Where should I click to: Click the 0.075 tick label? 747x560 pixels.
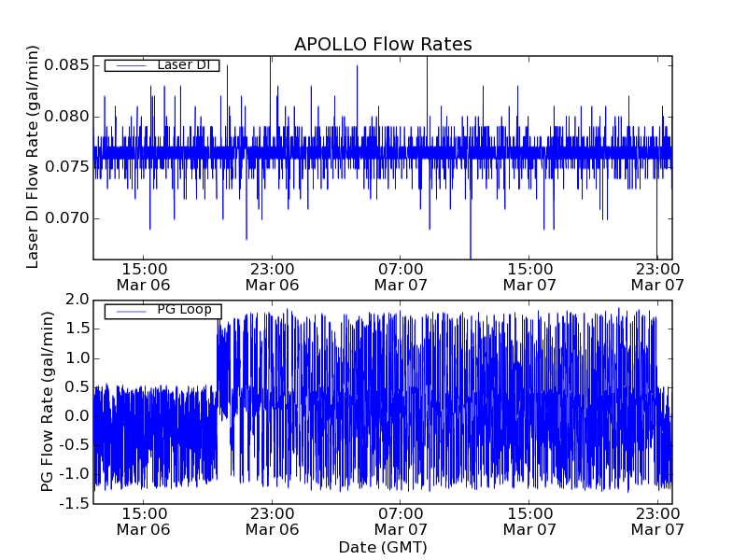point(66,167)
